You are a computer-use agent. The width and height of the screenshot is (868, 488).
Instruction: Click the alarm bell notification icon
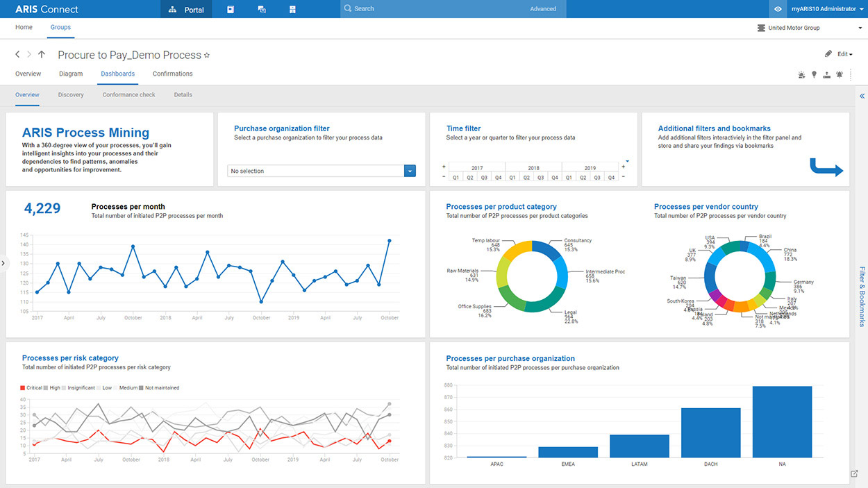840,74
